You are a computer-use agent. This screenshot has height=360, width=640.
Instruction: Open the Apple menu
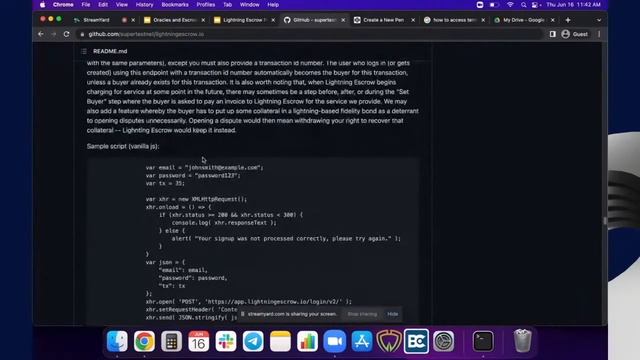point(42,5)
